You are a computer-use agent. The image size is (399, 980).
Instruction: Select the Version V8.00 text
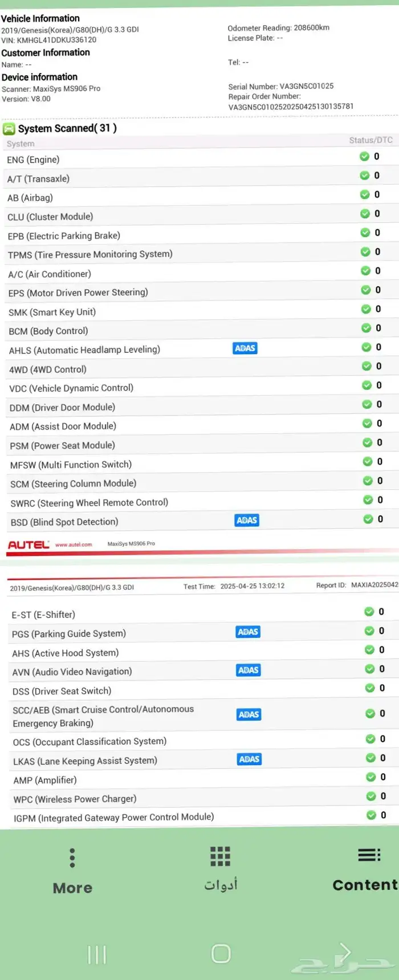pyautogui.click(x=26, y=99)
